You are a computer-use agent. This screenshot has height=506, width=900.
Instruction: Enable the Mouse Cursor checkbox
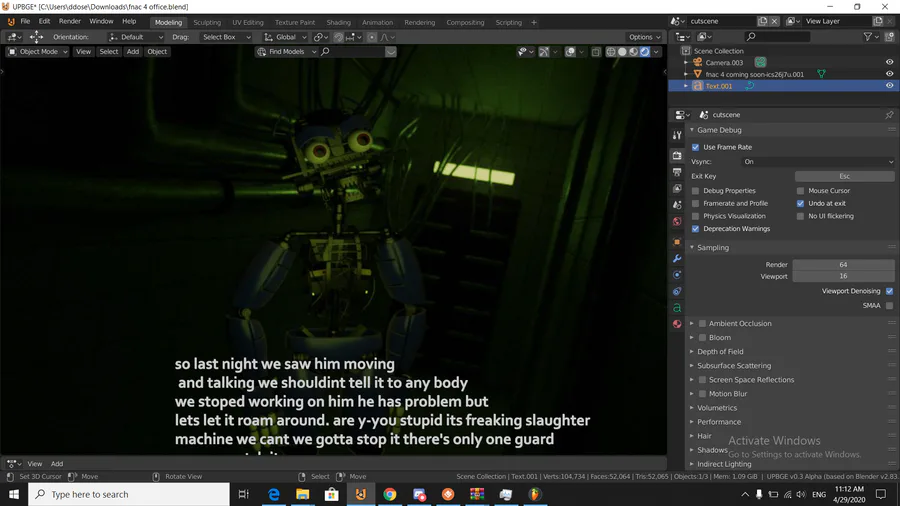coord(800,190)
